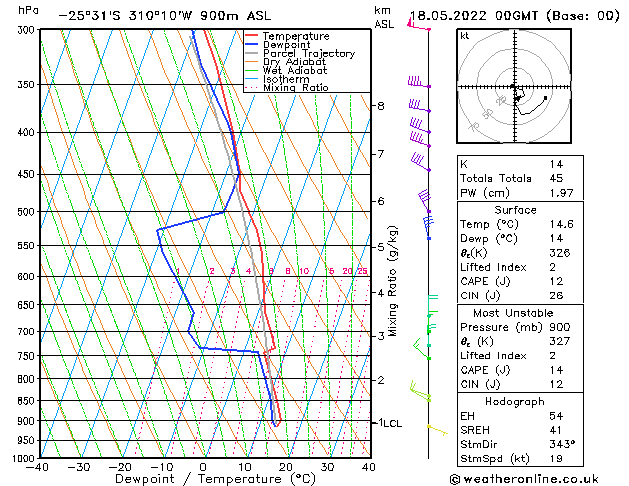629x486 pixels.
Task: Click the StmSpd (kt) value 19
Action: 555,458
